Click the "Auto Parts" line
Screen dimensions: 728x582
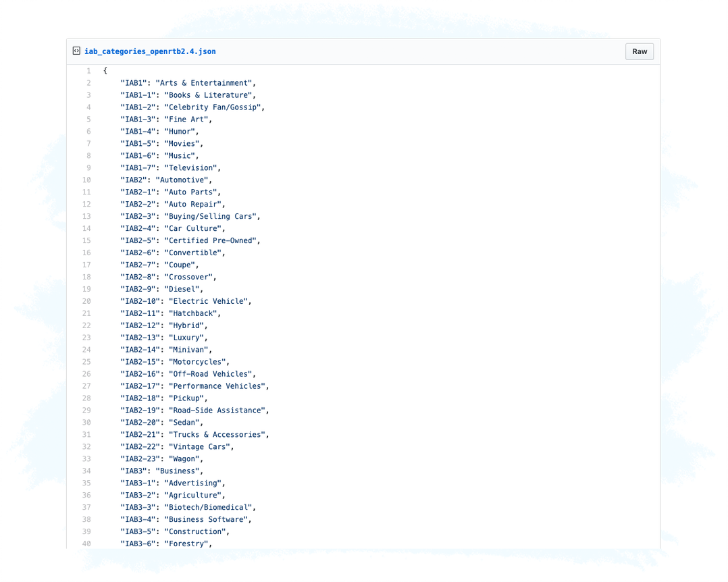[x=170, y=192]
